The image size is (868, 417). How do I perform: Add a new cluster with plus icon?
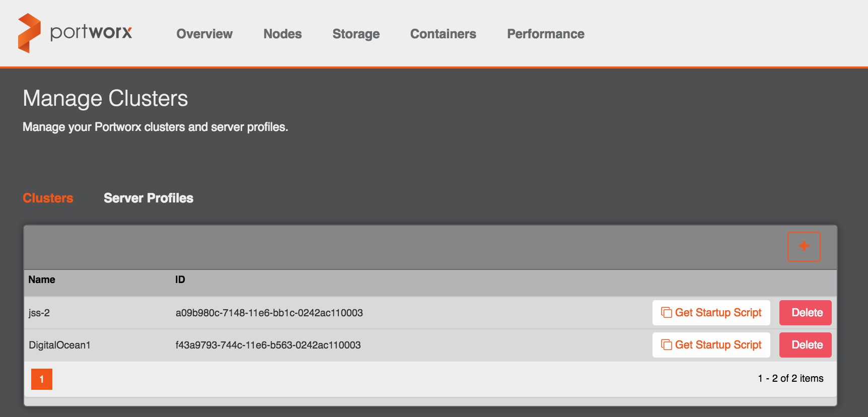point(804,246)
